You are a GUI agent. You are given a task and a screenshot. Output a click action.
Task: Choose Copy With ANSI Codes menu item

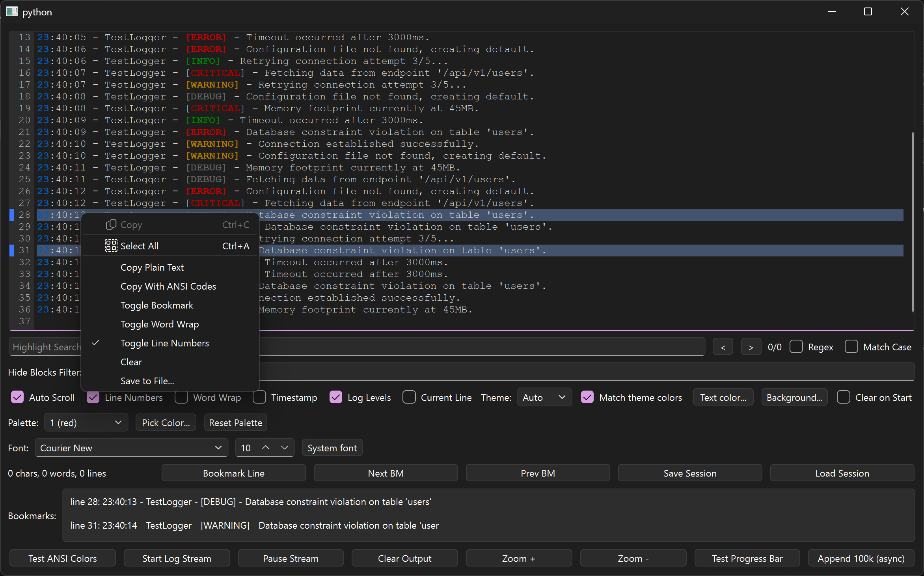click(x=170, y=286)
